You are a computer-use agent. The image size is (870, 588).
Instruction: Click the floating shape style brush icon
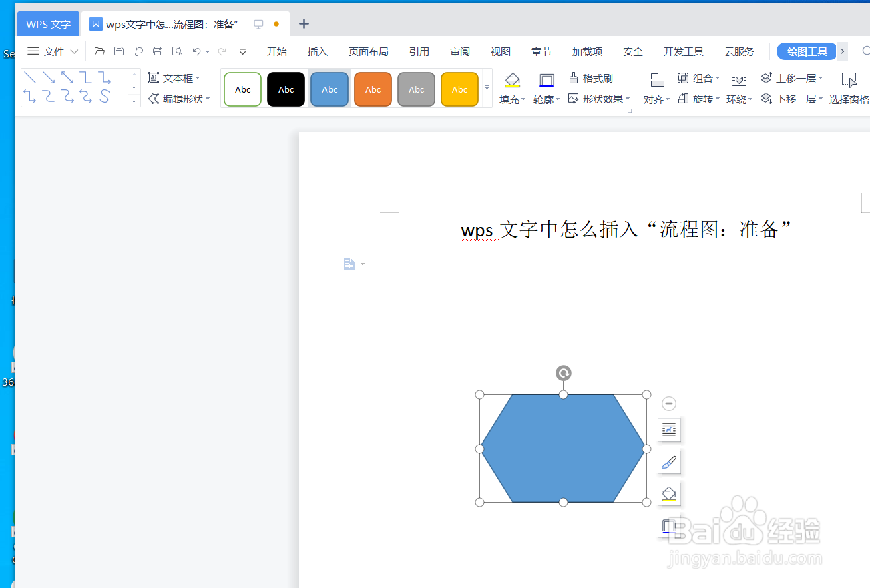tap(669, 462)
